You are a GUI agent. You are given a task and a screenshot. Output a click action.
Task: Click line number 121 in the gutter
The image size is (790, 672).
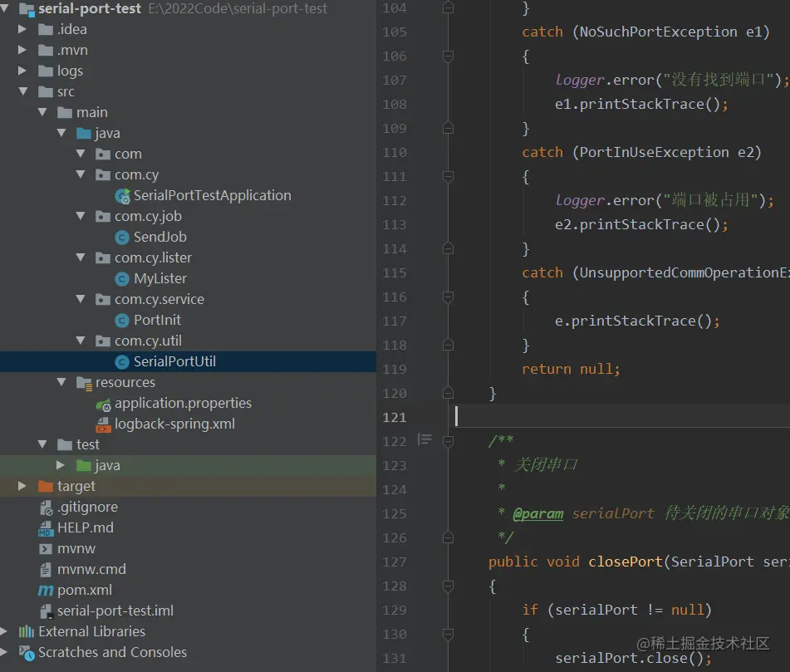394,418
